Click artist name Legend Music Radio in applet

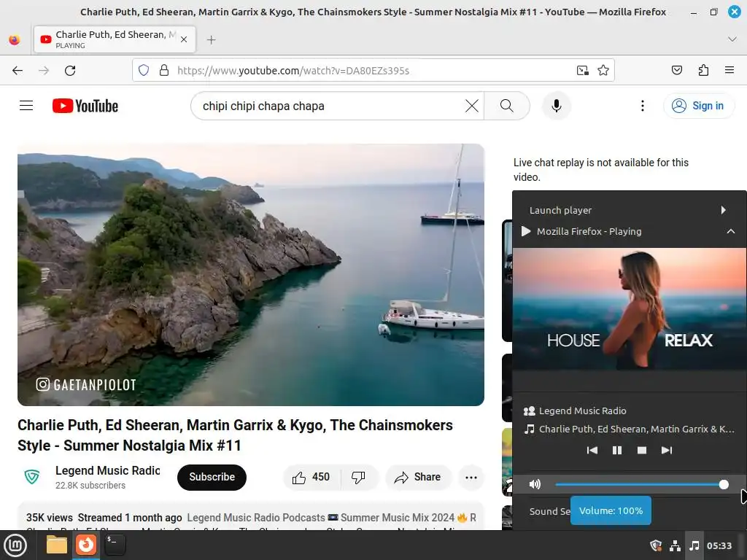pos(583,411)
